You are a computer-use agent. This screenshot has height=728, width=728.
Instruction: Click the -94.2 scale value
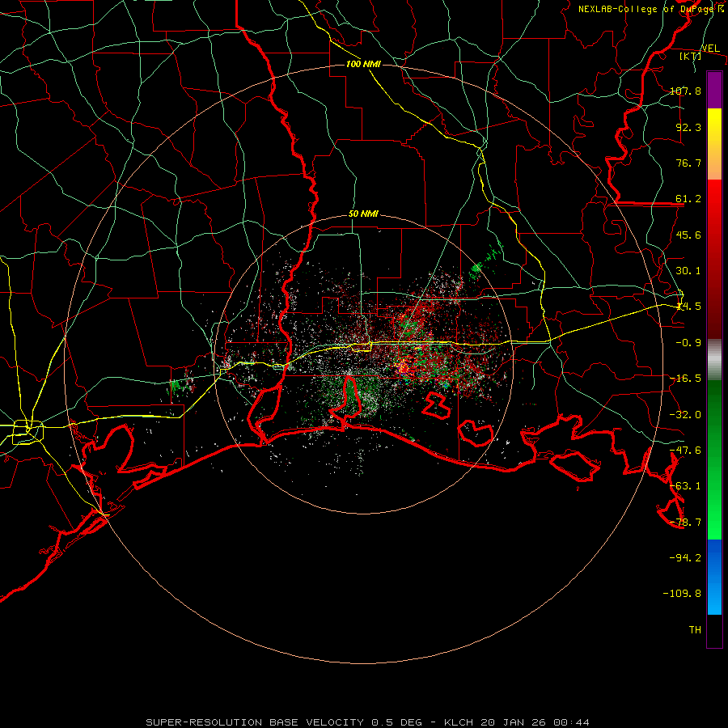pyautogui.click(x=685, y=558)
